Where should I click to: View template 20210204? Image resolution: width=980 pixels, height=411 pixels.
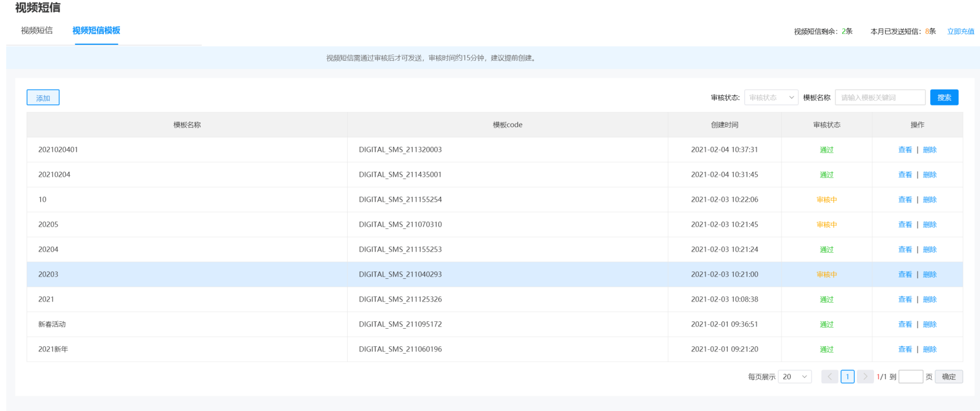(x=905, y=175)
